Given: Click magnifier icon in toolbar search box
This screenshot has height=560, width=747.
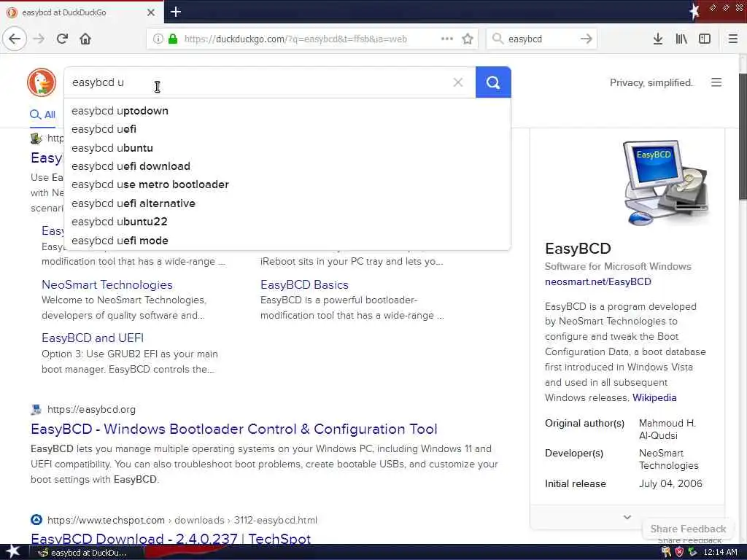Looking at the screenshot, I should pyautogui.click(x=498, y=39).
